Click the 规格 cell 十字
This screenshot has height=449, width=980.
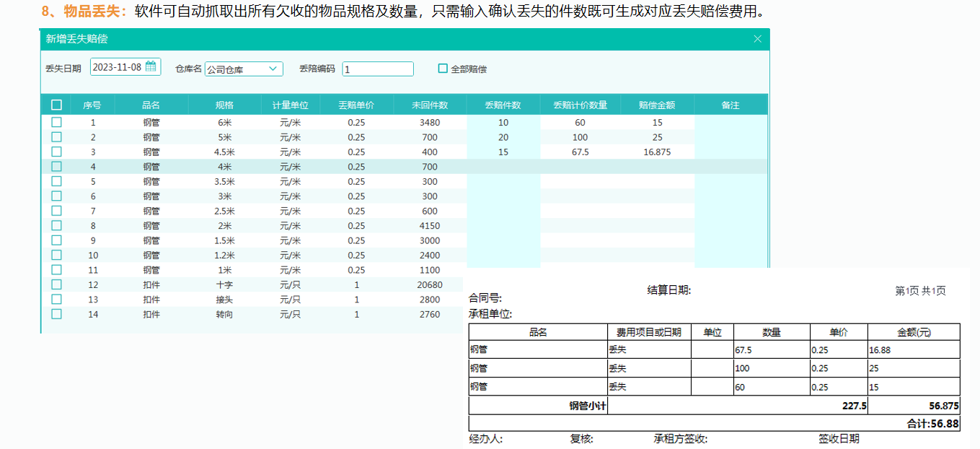coord(224,285)
